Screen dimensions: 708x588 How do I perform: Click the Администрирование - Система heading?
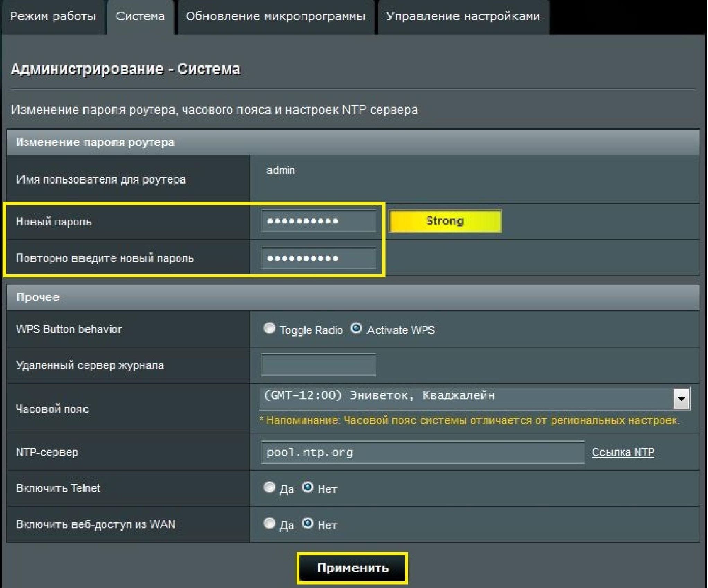coord(126,69)
